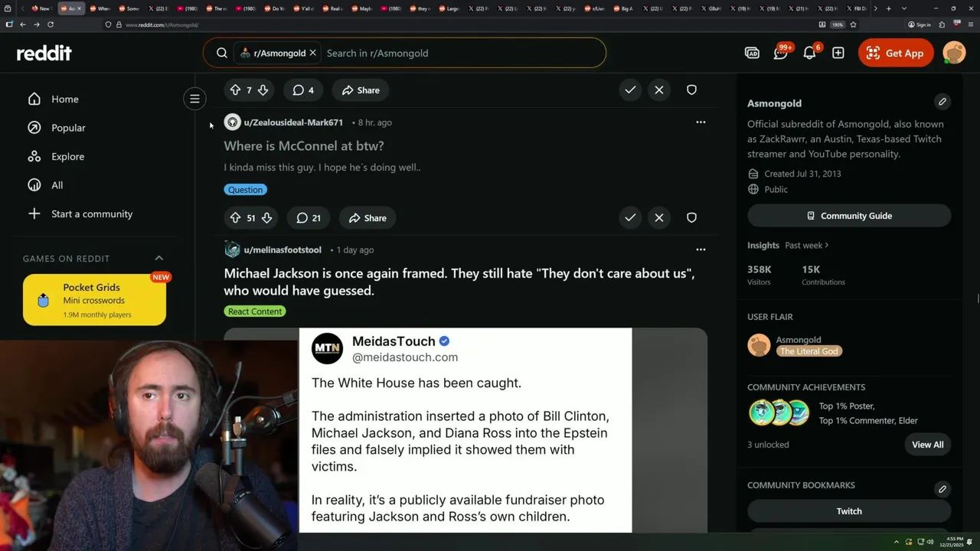Open the Twitch community bookmark
This screenshot has width=980, height=551.
(x=849, y=511)
